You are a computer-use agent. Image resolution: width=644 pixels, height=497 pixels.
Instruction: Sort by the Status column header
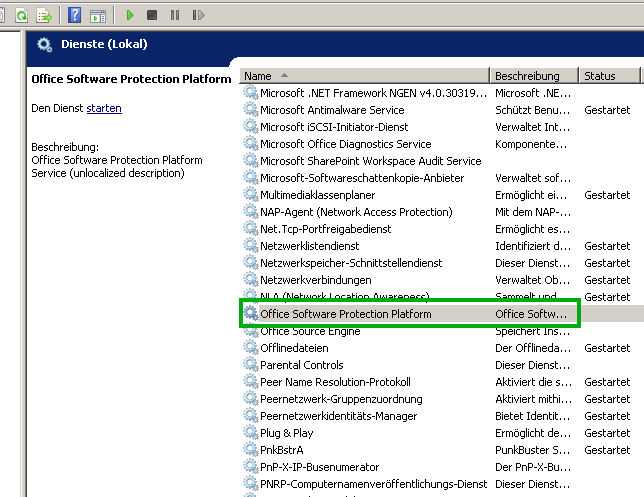(x=609, y=76)
